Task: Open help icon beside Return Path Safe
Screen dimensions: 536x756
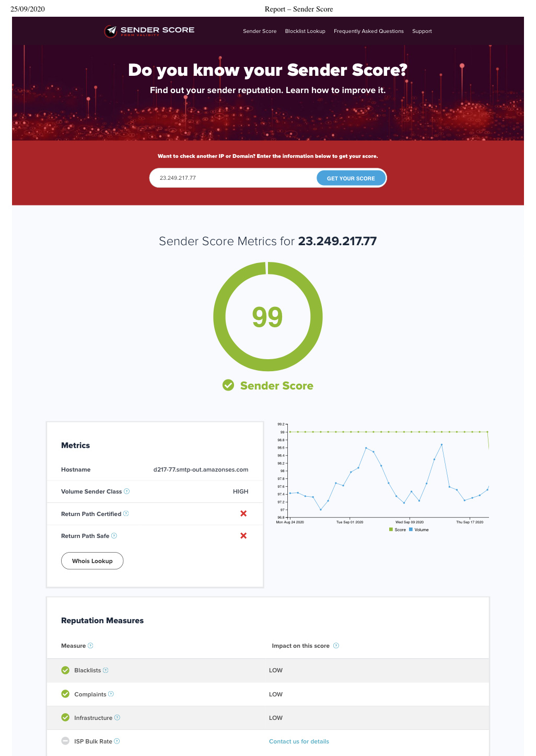Action: [114, 536]
